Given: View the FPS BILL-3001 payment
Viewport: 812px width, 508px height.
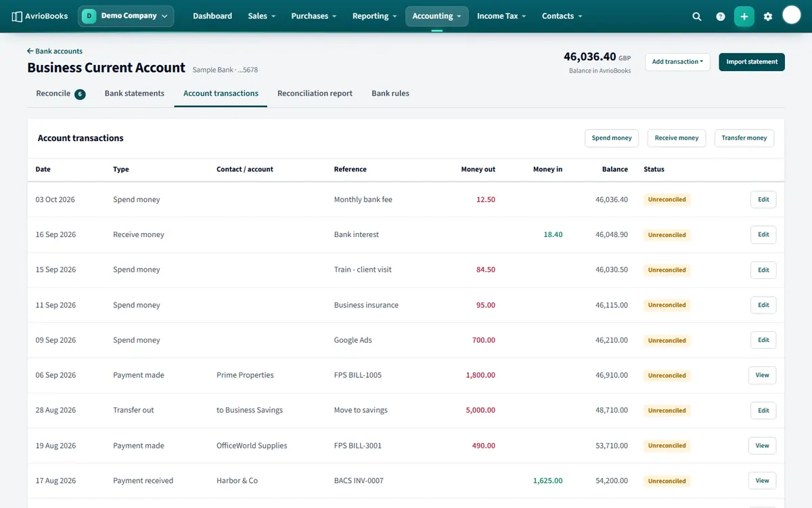Looking at the screenshot, I should (x=762, y=446).
